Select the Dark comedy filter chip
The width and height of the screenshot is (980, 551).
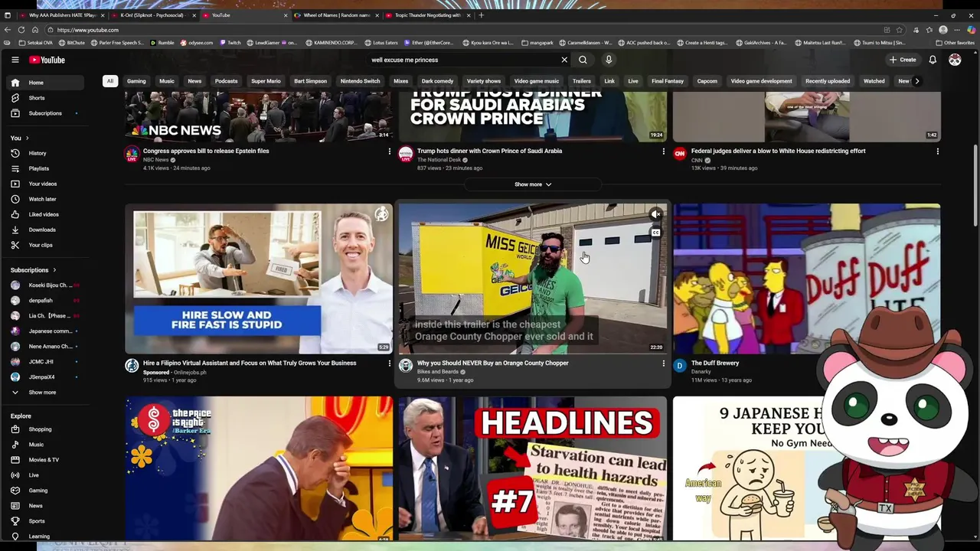pyautogui.click(x=437, y=81)
